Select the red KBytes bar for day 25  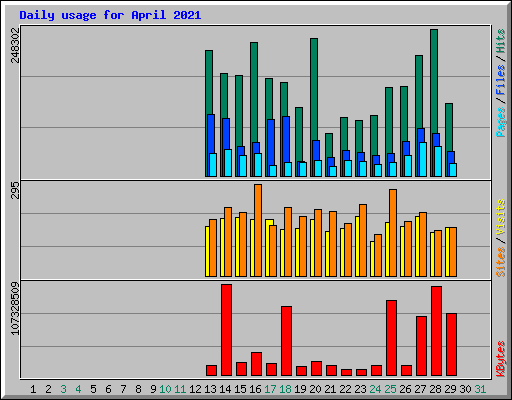pos(391,338)
